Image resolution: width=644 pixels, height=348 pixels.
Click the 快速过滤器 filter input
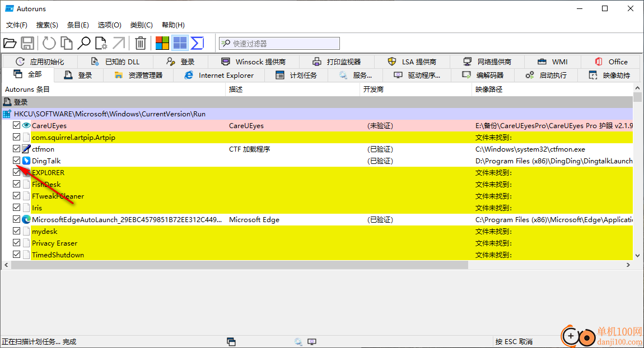[x=279, y=44]
